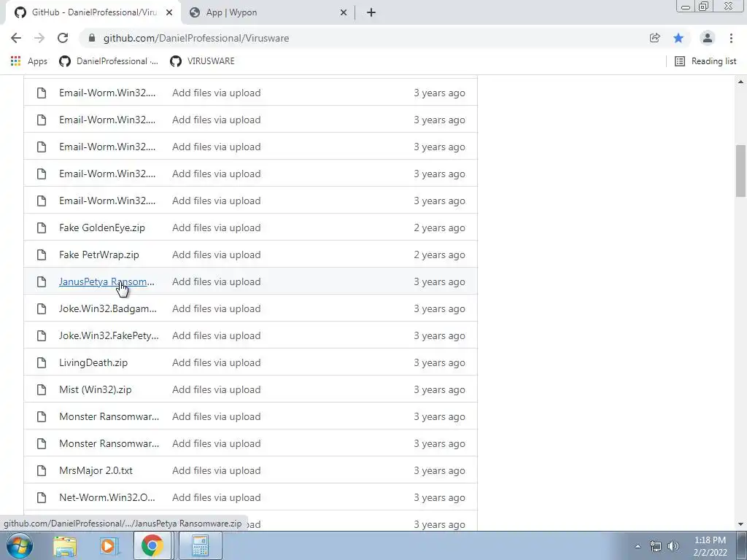Click scrollbar down arrow
Image resolution: width=747 pixels, height=560 pixels.
pyautogui.click(x=740, y=524)
